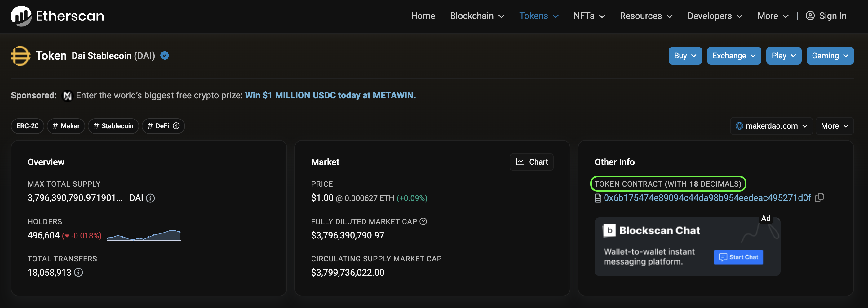
Task: Open the More dropdown beside makerdao.com
Action: tap(834, 126)
